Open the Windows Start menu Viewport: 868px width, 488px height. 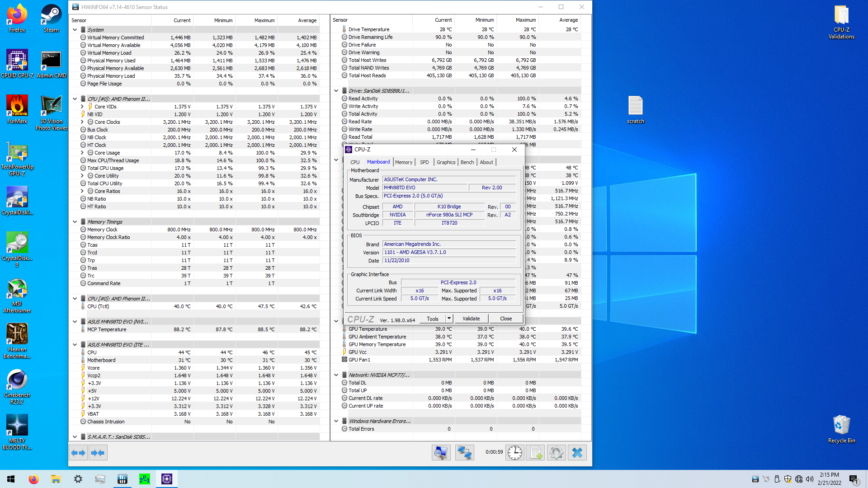click(11, 479)
